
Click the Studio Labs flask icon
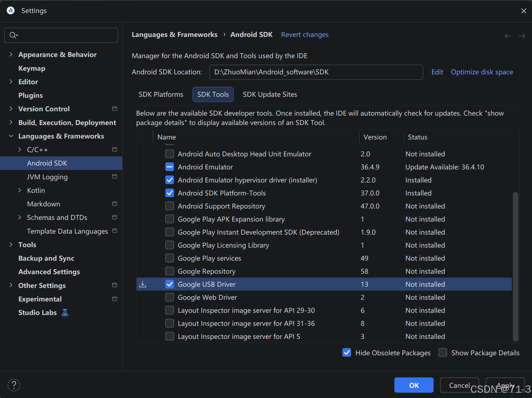pyautogui.click(x=65, y=313)
